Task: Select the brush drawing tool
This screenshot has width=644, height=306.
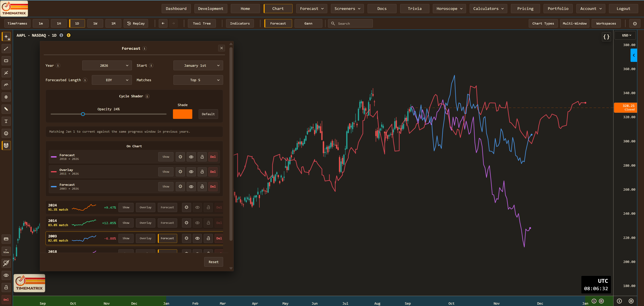Action: (6, 109)
